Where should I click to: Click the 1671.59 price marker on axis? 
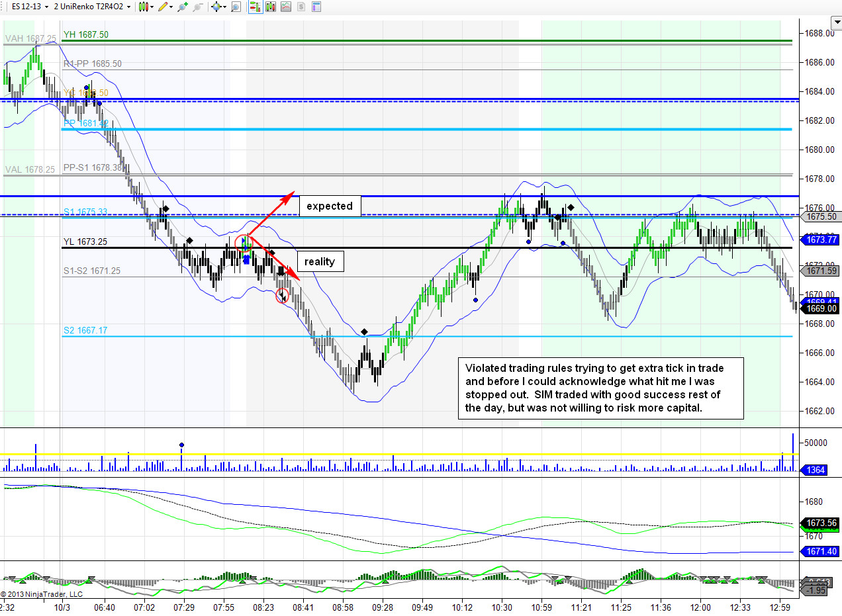[x=820, y=271]
